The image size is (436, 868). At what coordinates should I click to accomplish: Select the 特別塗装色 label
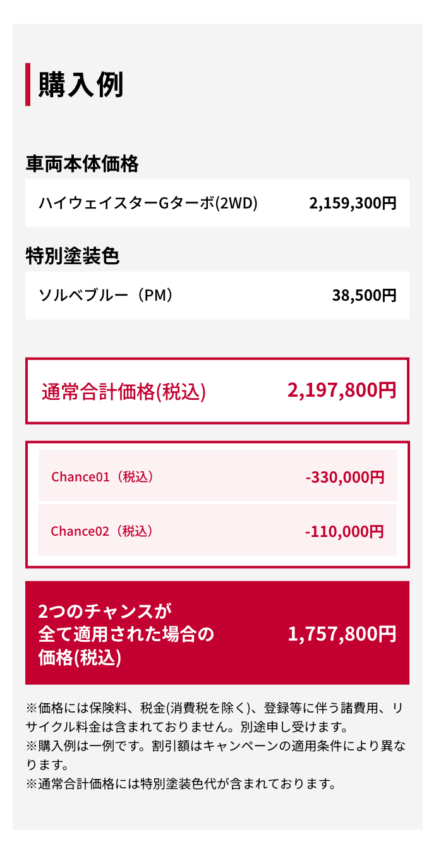click(73, 256)
